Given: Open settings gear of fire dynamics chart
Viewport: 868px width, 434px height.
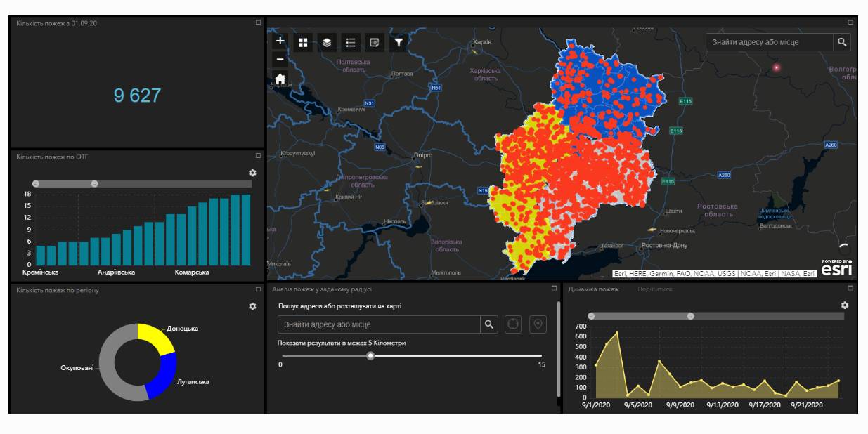Looking at the screenshot, I should click(845, 305).
